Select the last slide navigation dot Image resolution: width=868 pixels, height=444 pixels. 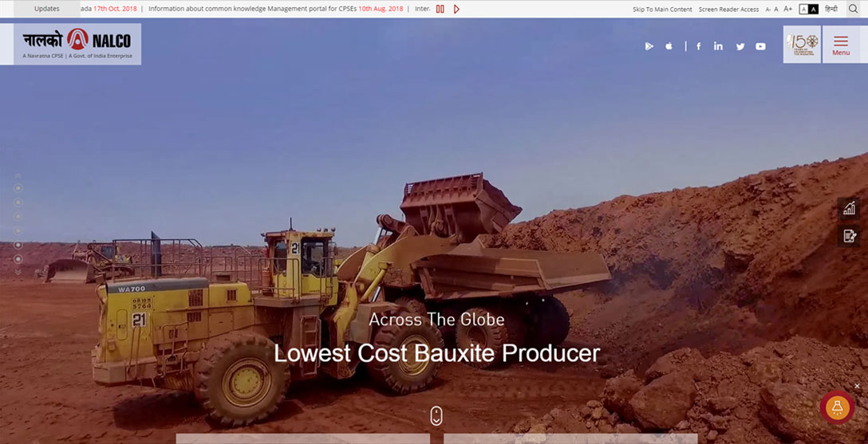coord(18,259)
